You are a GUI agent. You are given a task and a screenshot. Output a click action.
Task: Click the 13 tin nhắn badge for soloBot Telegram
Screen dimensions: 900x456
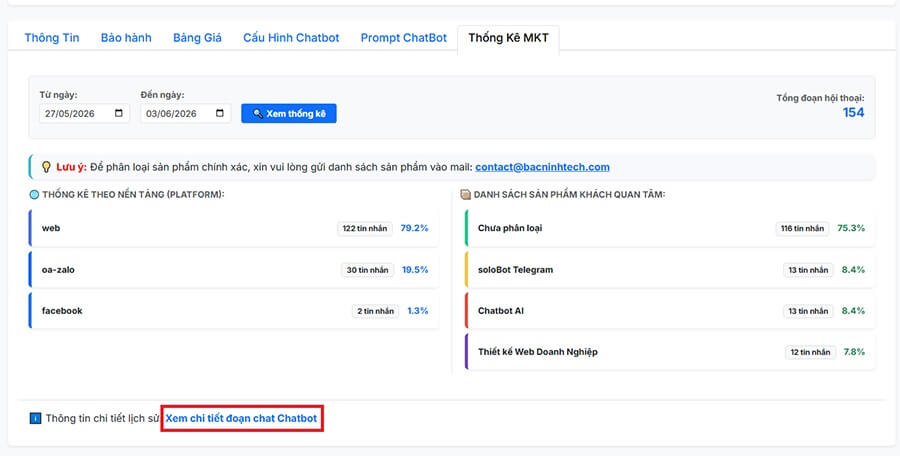[x=808, y=269]
